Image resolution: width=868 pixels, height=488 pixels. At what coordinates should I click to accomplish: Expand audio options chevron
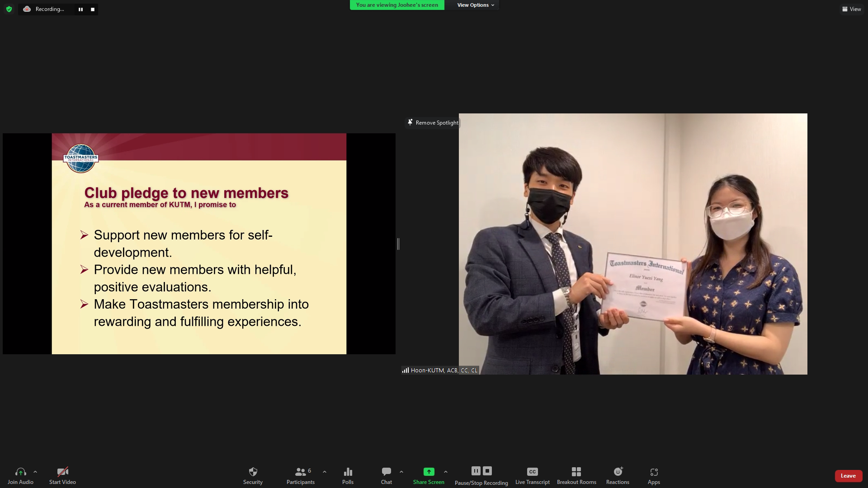pyautogui.click(x=35, y=472)
